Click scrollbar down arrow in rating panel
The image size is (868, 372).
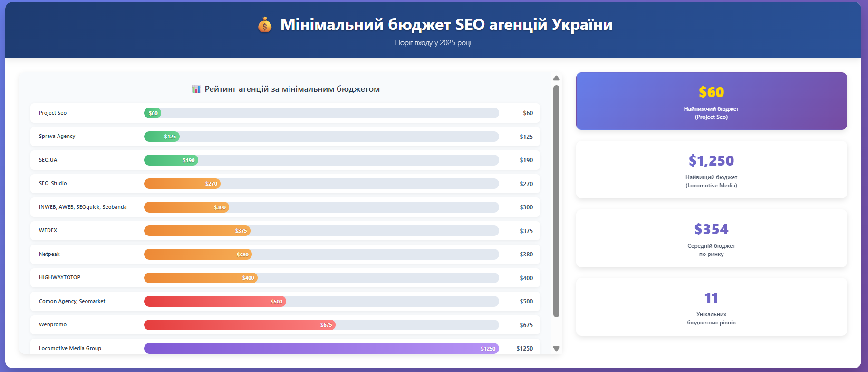click(556, 349)
